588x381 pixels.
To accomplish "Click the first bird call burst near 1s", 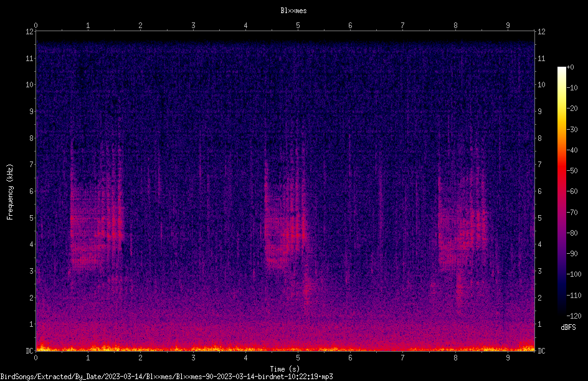I will (x=97, y=214).
